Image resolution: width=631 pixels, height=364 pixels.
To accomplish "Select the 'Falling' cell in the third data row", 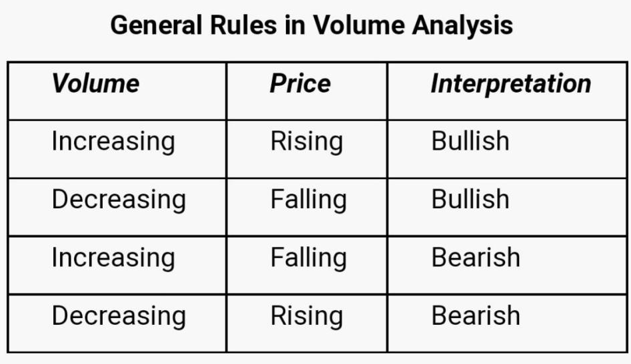I will pyautogui.click(x=308, y=258).
